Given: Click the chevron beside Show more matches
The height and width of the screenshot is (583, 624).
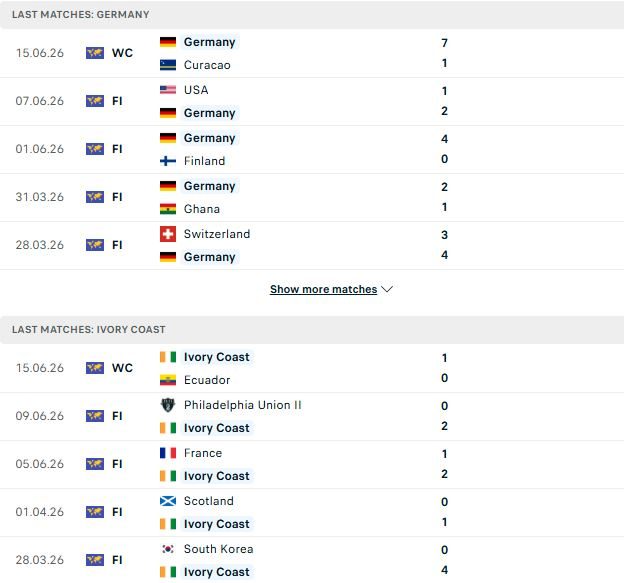Looking at the screenshot, I should pyautogui.click(x=387, y=289).
